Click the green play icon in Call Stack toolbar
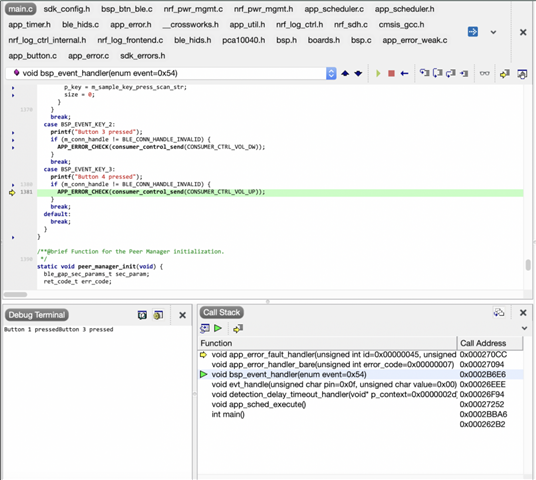The image size is (536, 480). (218, 328)
